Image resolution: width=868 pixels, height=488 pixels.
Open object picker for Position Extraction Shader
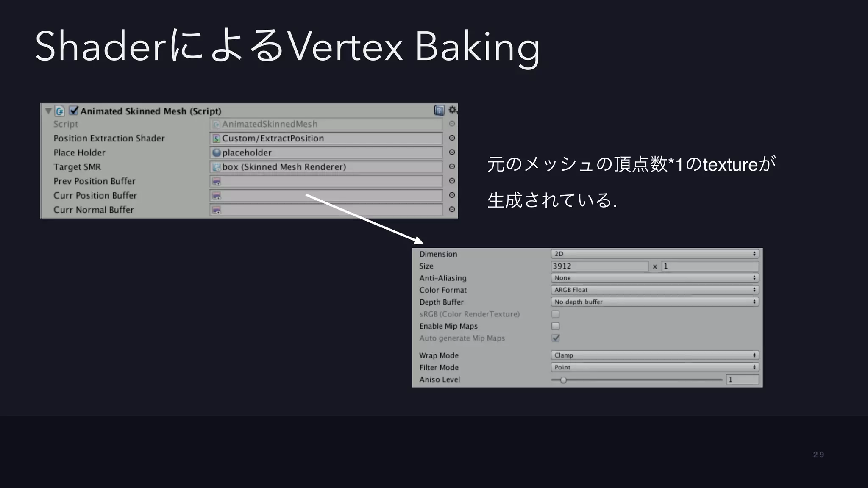point(452,138)
